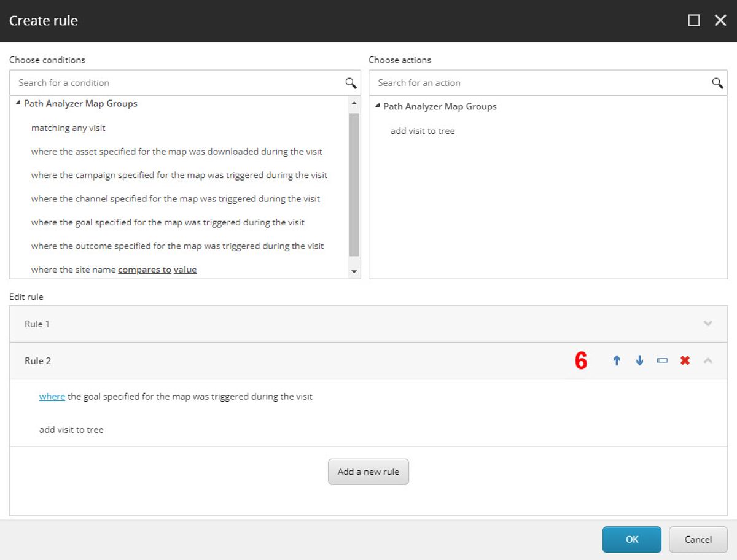Click the 'value' link in site name condition

[185, 270]
